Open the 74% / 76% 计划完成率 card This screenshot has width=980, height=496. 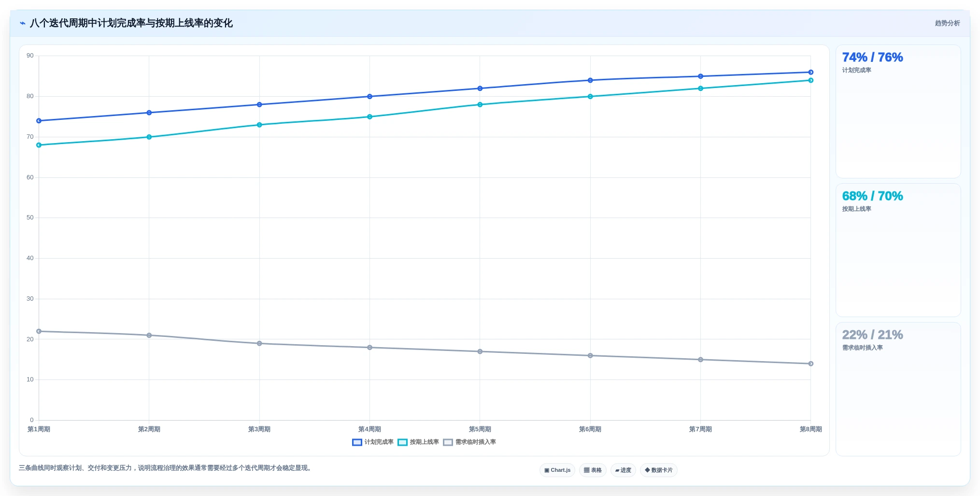[x=898, y=112]
